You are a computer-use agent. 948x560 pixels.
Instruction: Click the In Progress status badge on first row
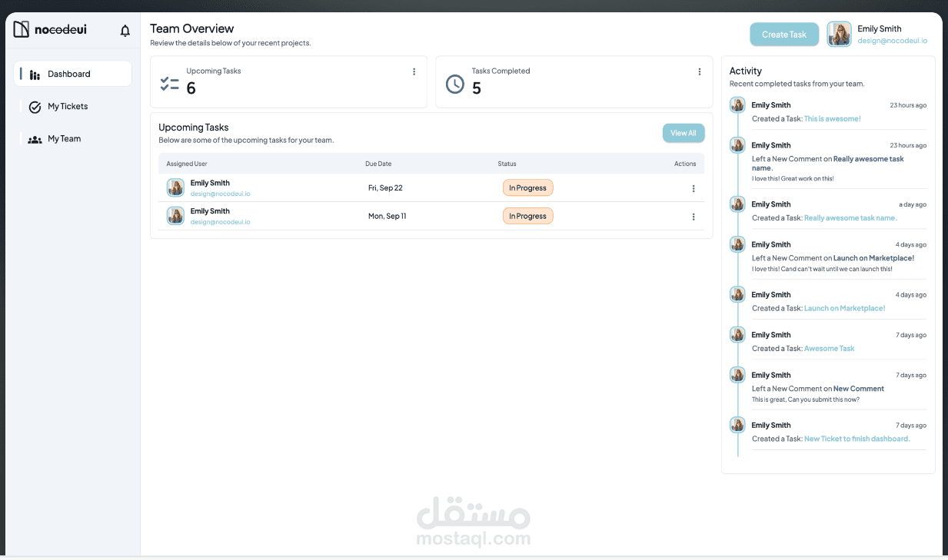[x=527, y=187]
